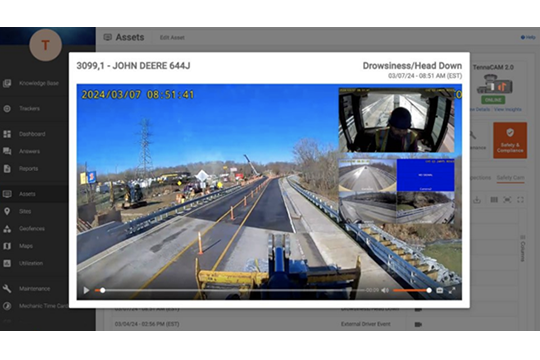Image resolution: width=540 pixels, height=360 pixels.
Task: Open Geofences in sidebar
Action: 32,228
